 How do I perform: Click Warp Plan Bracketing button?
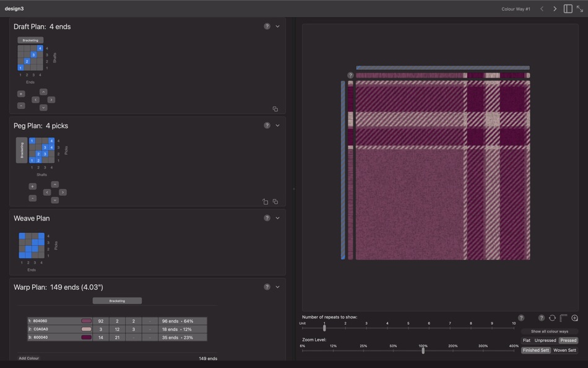point(117,301)
